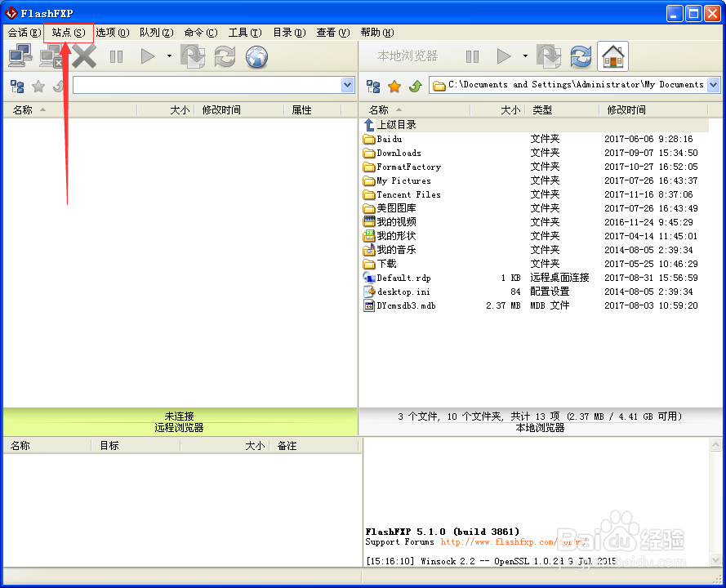Open the 命令(C) menu
Image resolution: width=726 pixels, height=588 pixels.
pyautogui.click(x=200, y=33)
